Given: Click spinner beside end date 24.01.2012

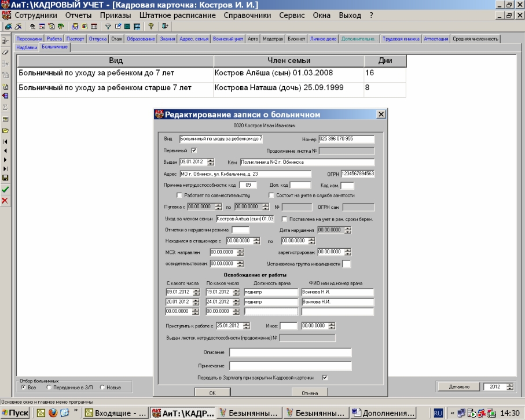Looking at the screenshot, I should (236, 302).
